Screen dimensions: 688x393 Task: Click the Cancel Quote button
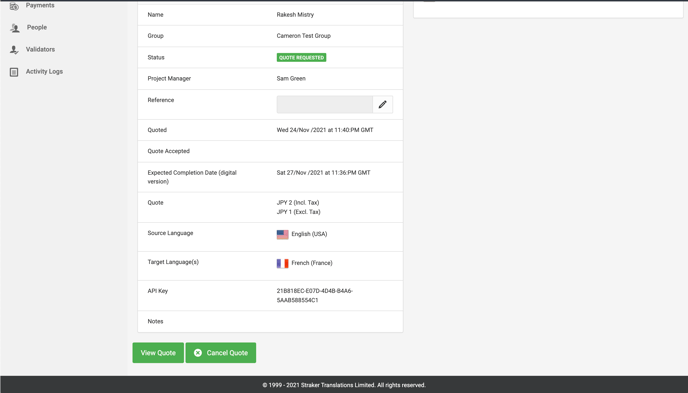coord(221,353)
